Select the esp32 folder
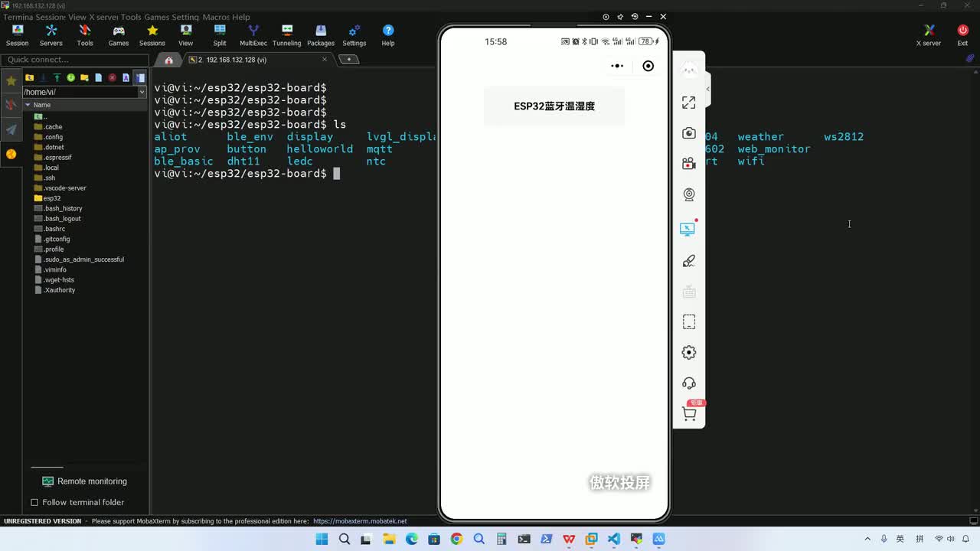980x551 pixels. (47, 198)
